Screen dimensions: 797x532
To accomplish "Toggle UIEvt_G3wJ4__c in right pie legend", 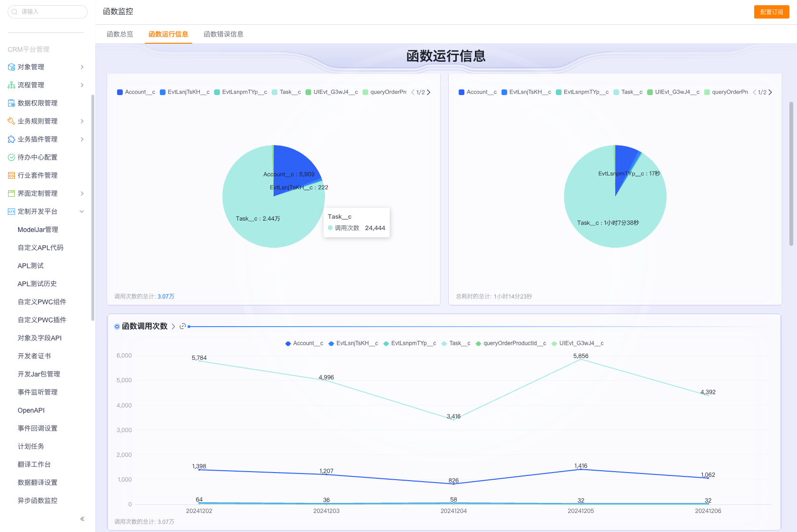I will (x=673, y=92).
